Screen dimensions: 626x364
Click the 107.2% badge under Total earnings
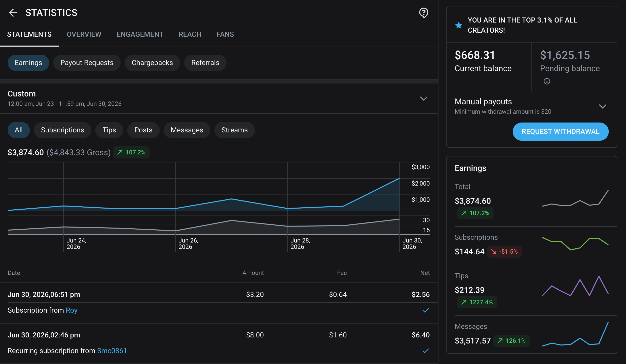(x=475, y=213)
